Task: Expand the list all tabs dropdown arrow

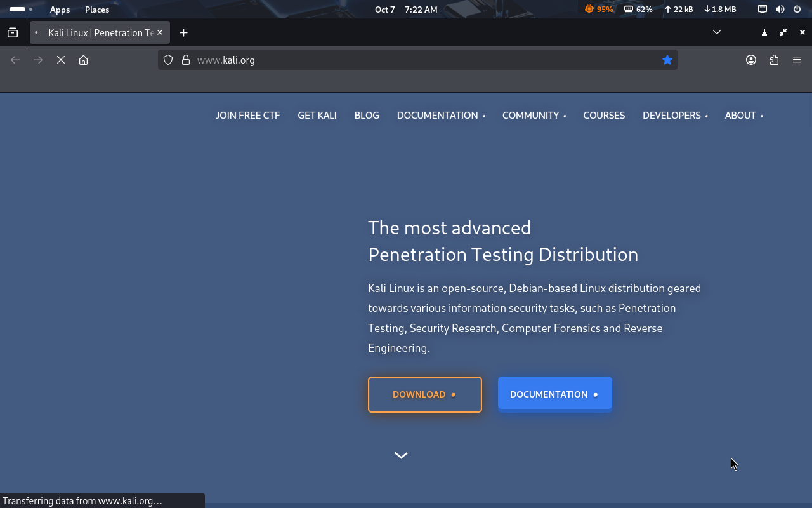Action: click(717, 32)
